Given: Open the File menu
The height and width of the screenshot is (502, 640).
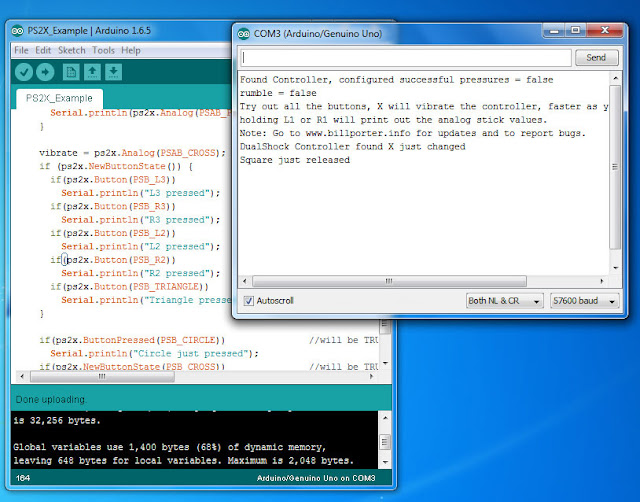Looking at the screenshot, I should (21, 50).
